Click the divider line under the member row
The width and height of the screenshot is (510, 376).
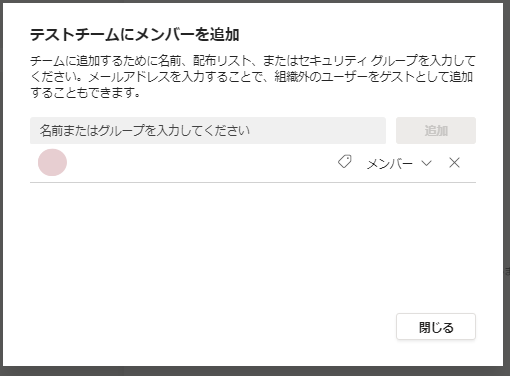coord(253,182)
